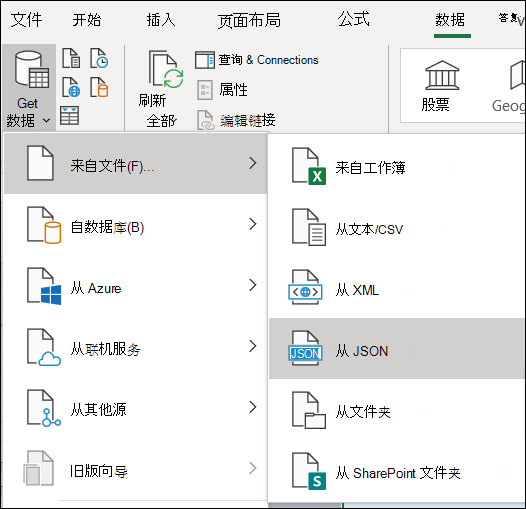Screen dimensions: 526x509
Task: Expand the 自数据库(B) submenu
Action: [136, 224]
